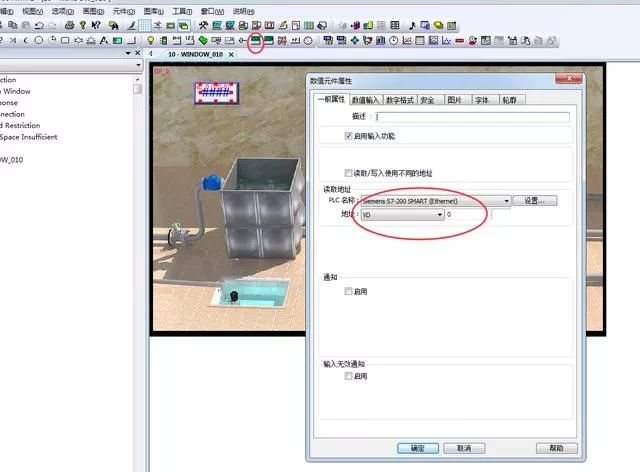
Task: Open system parameters hammer-wrench icon
Action: tap(203, 25)
